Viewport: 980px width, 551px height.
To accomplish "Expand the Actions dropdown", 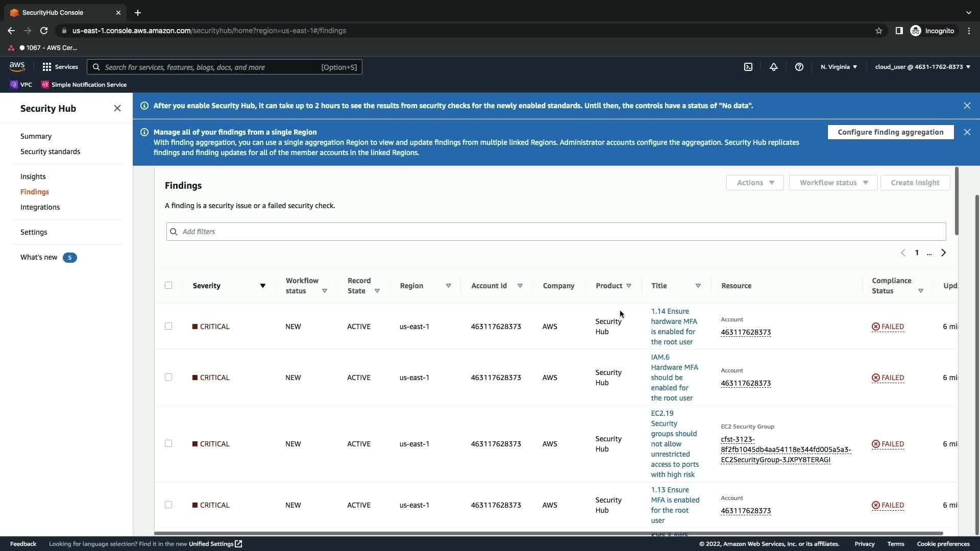I will pyautogui.click(x=754, y=183).
